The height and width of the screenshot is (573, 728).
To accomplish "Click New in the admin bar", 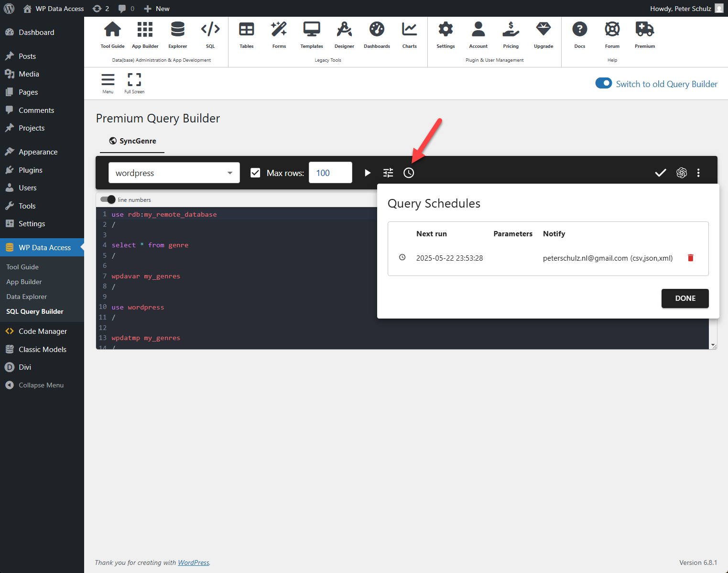I will pos(157,9).
